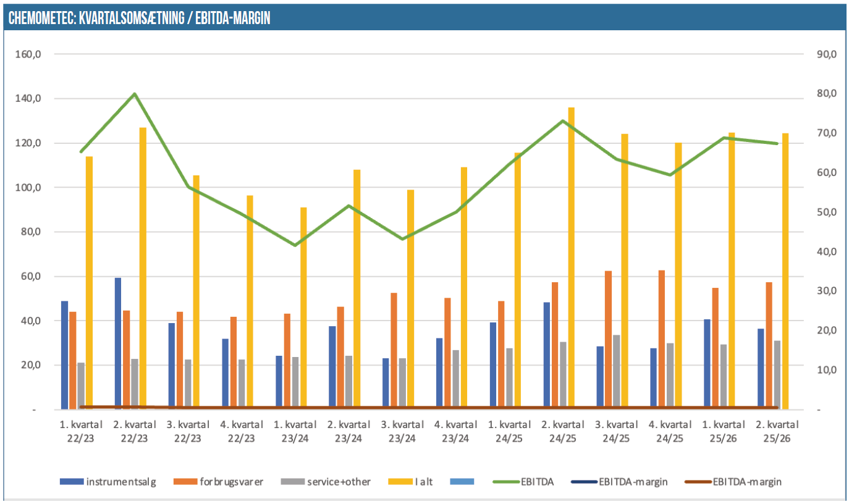Click the green EBITDA line peak at 2. kvartal 22/23
This screenshot has height=504, width=849.
tap(135, 94)
